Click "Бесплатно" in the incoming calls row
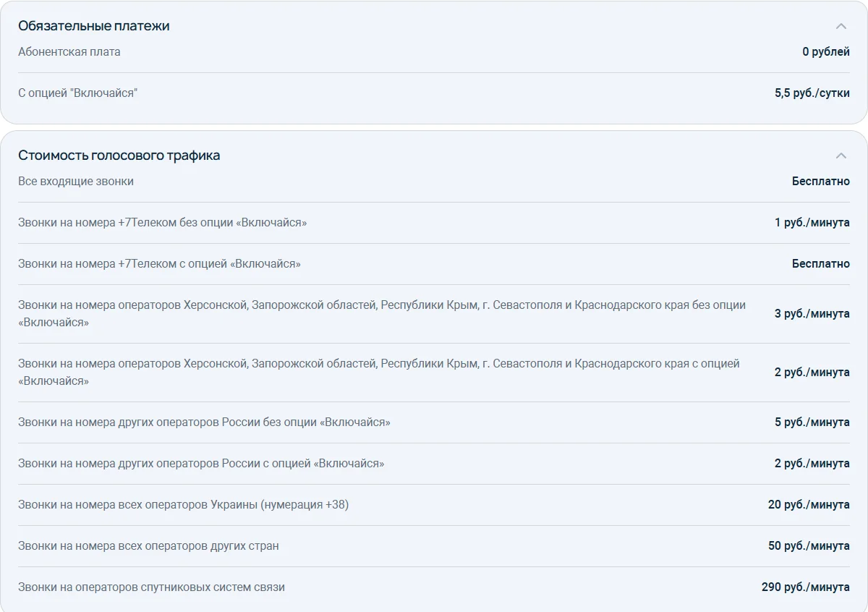 coord(821,182)
